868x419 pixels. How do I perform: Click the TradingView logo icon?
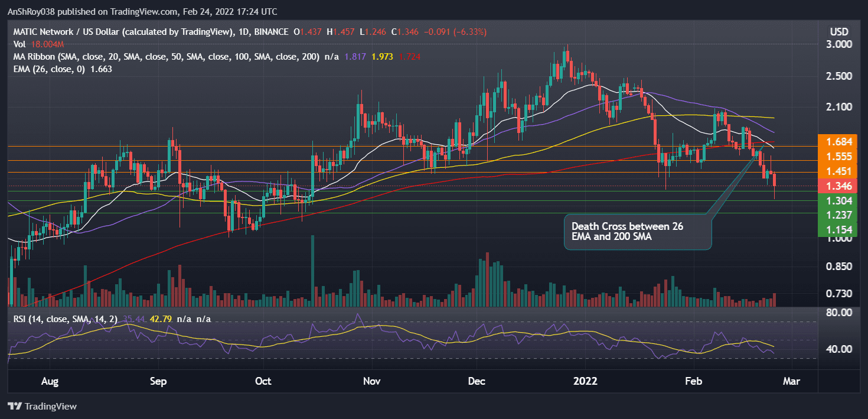13,407
